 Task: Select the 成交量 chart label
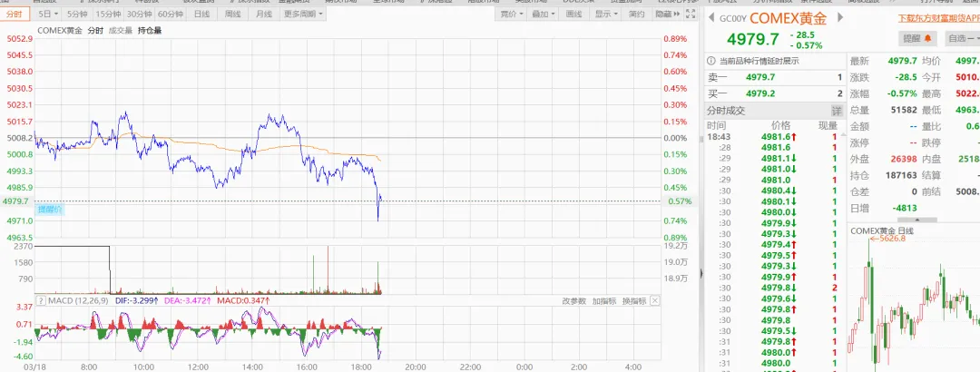click(x=120, y=30)
